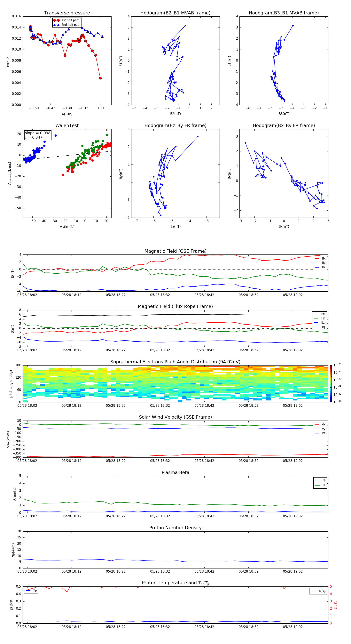Select '|B|' in the Flux Rope legend
Image resolution: width=351 pixels, height=644 pixels.
tap(320, 327)
